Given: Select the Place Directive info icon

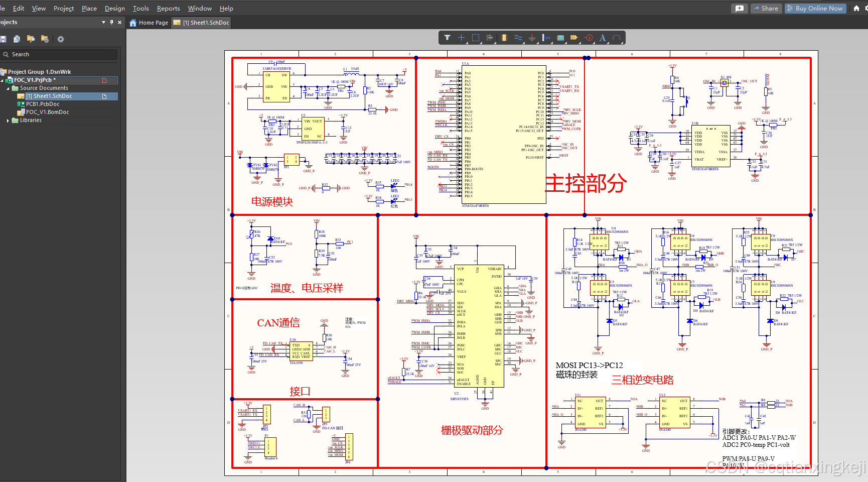Looking at the screenshot, I should [x=589, y=38].
